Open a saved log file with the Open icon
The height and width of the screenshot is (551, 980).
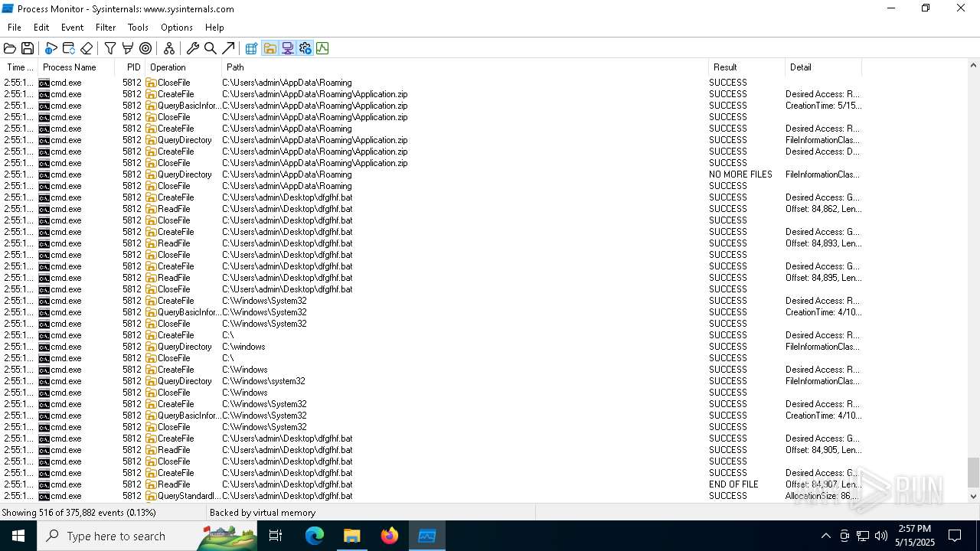point(10,48)
